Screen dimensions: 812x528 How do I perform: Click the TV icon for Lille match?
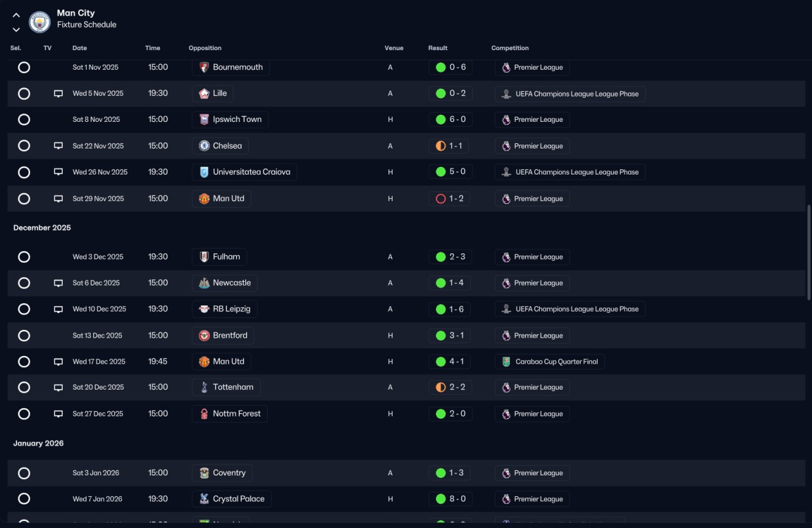point(58,94)
